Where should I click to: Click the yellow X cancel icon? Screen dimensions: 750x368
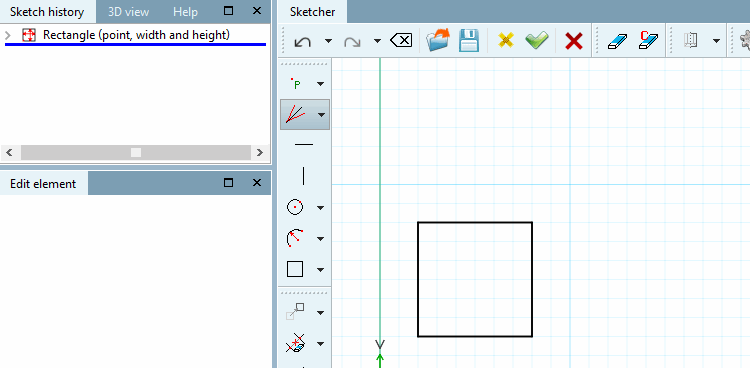coord(506,41)
